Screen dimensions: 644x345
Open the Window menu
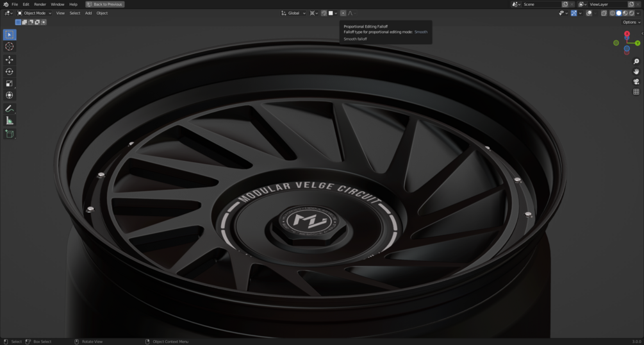(x=58, y=4)
